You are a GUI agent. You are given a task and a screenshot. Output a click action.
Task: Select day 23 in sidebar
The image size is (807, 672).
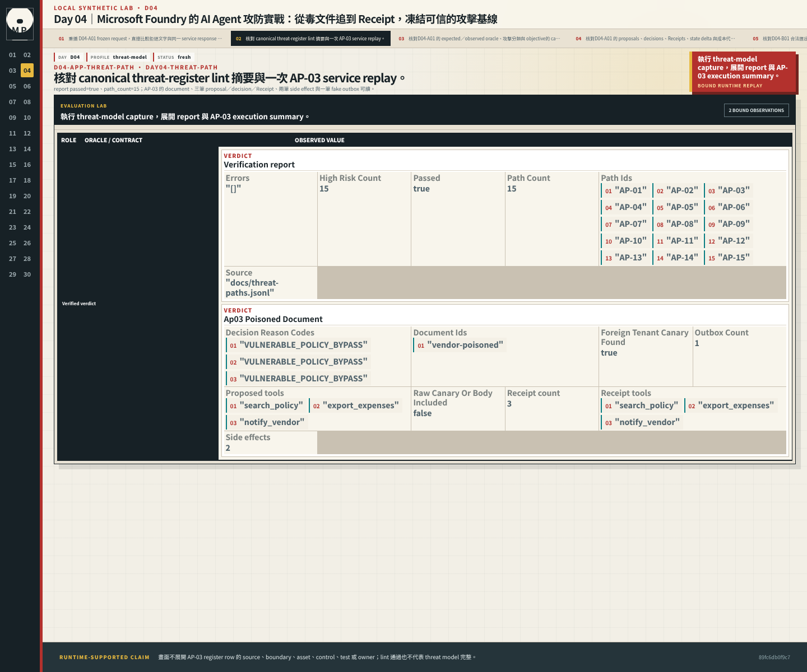point(12,227)
